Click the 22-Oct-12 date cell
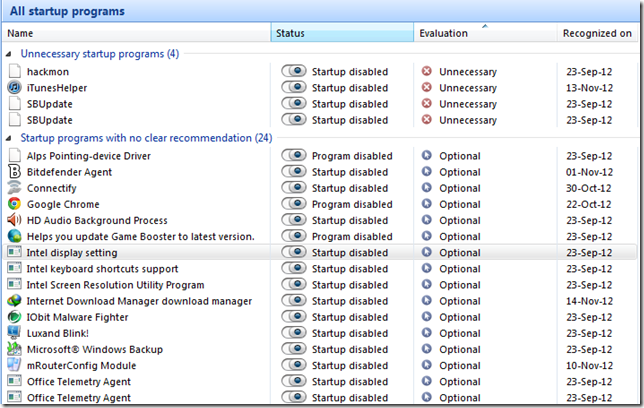The width and height of the screenshot is (644, 408). pyautogui.click(x=589, y=204)
